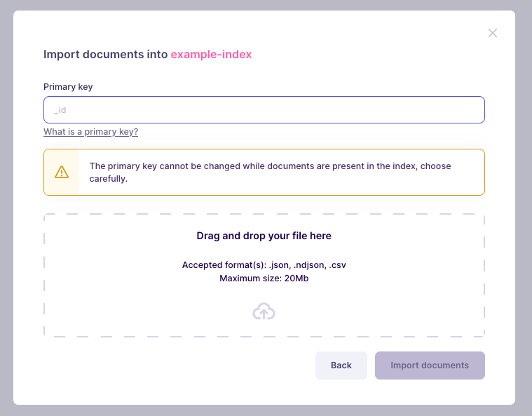Screen dimensions: 532x416
Task: Click the Import documents button
Action: click(x=430, y=365)
